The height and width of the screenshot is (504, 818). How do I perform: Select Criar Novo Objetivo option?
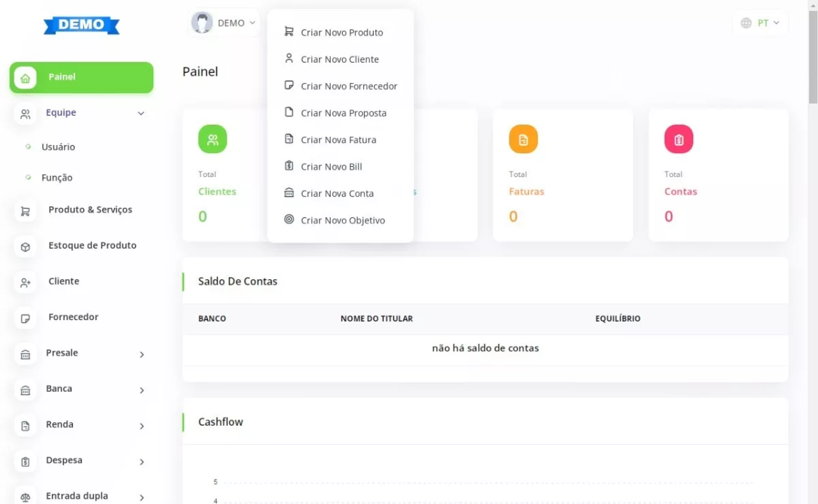click(x=342, y=220)
